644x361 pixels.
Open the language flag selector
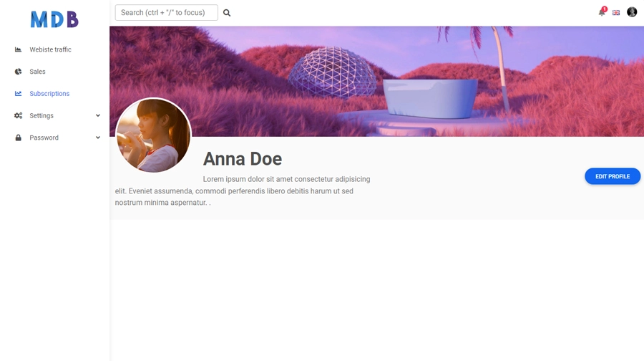tap(616, 13)
